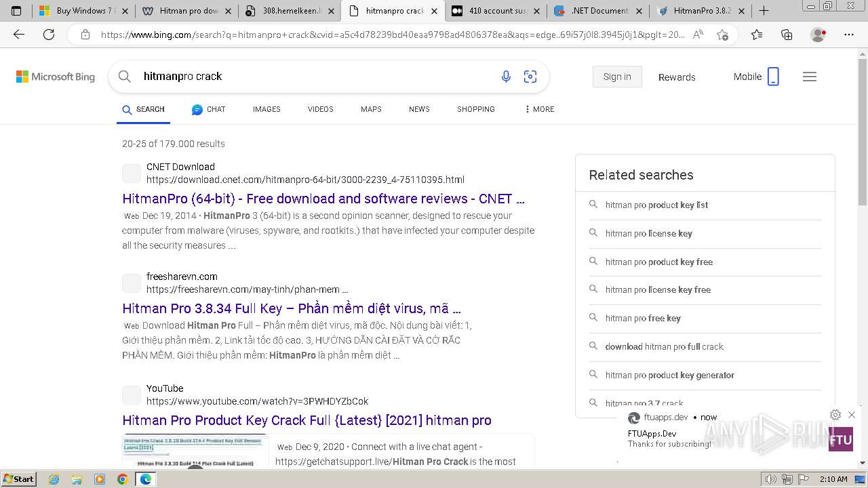Search using an image icon
Screen dimensions: 868x488
tap(530, 77)
